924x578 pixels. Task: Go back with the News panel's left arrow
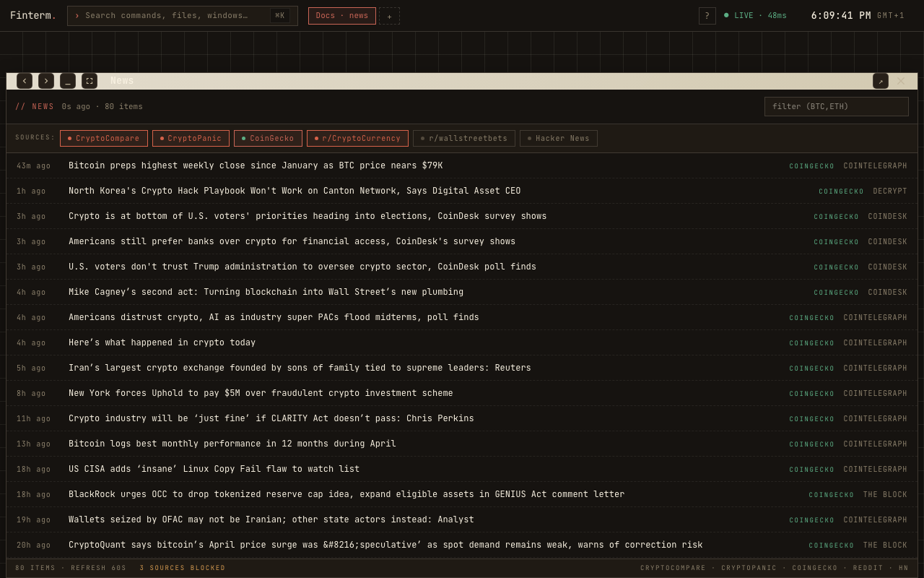pyautogui.click(x=25, y=81)
